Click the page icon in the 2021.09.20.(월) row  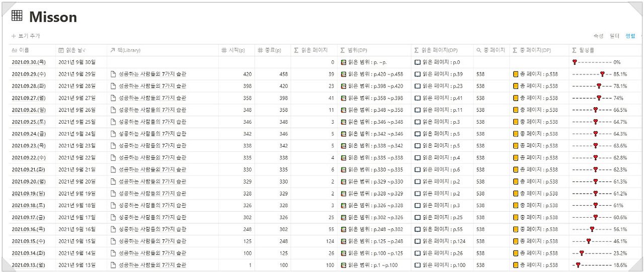(x=113, y=182)
